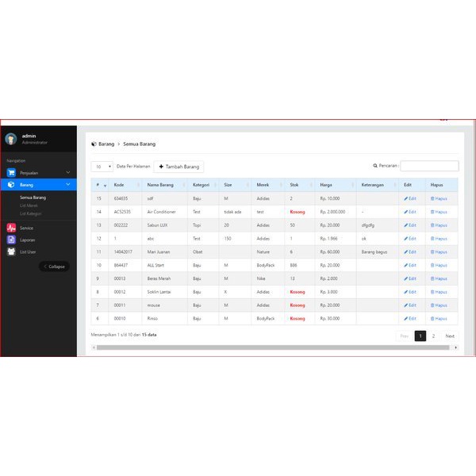Click the Laporan document icon
476x476 pixels.
[x=11, y=240]
